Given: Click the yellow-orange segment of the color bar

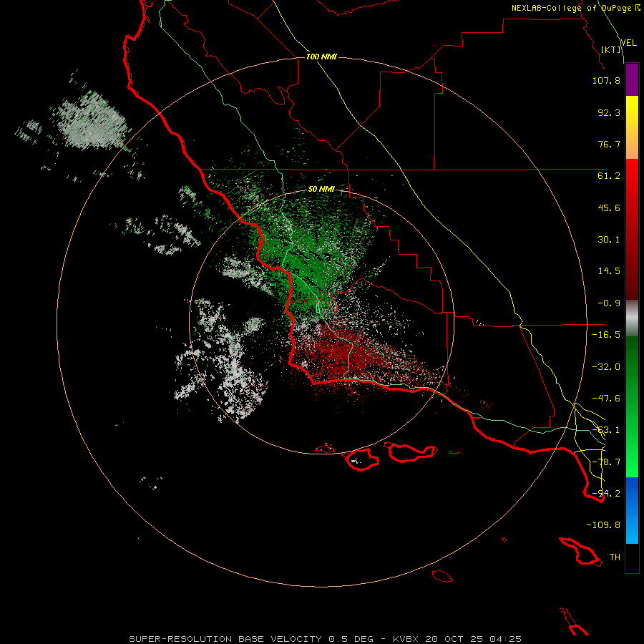Looking at the screenshot, I should point(632,127).
